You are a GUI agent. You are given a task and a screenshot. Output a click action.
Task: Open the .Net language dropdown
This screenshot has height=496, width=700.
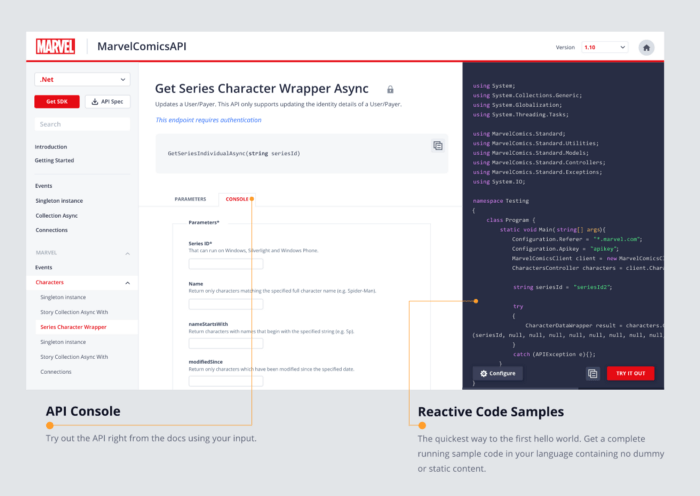[x=82, y=79]
